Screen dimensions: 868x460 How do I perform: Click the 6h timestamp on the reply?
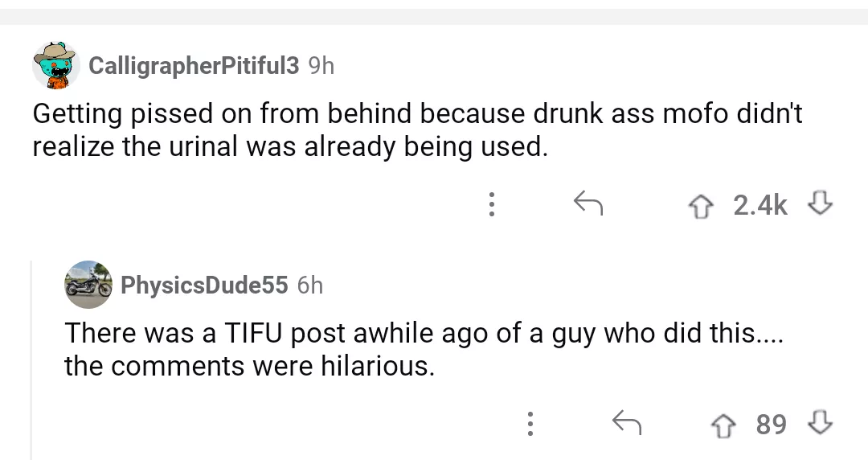pyautogui.click(x=309, y=285)
